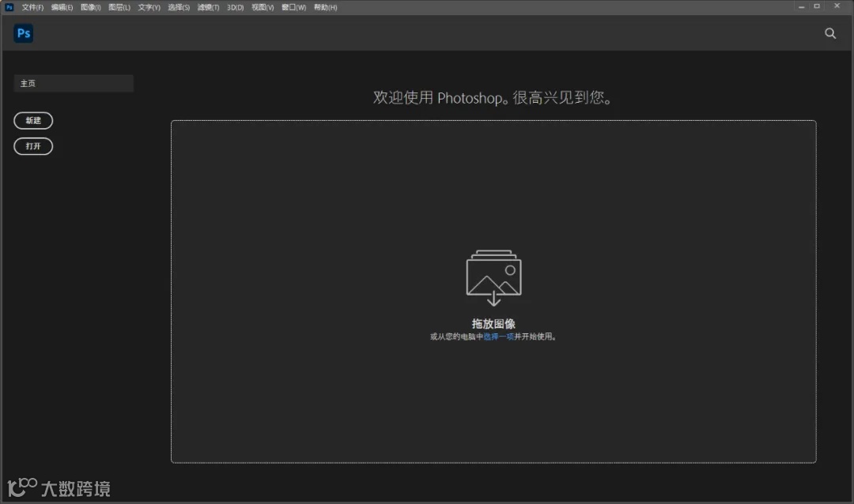Click the small Ps title bar icon
The height and width of the screenshot is (504, 854).
click(x=9, y=7)
